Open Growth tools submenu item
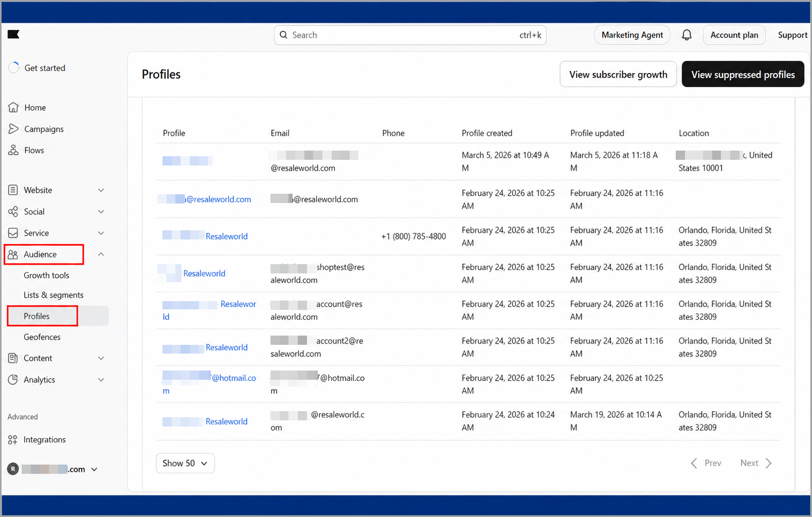Viewport: 812px width, 517px height. [x=46, y=275]
